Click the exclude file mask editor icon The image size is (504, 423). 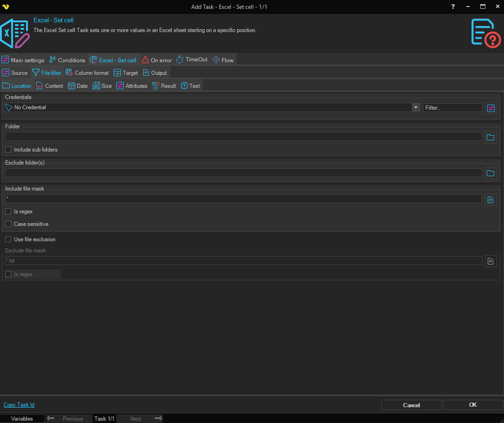[x=491, y=261]
